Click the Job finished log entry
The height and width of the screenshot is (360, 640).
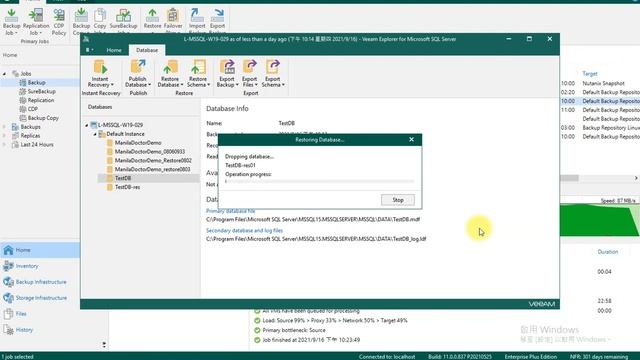311,340
